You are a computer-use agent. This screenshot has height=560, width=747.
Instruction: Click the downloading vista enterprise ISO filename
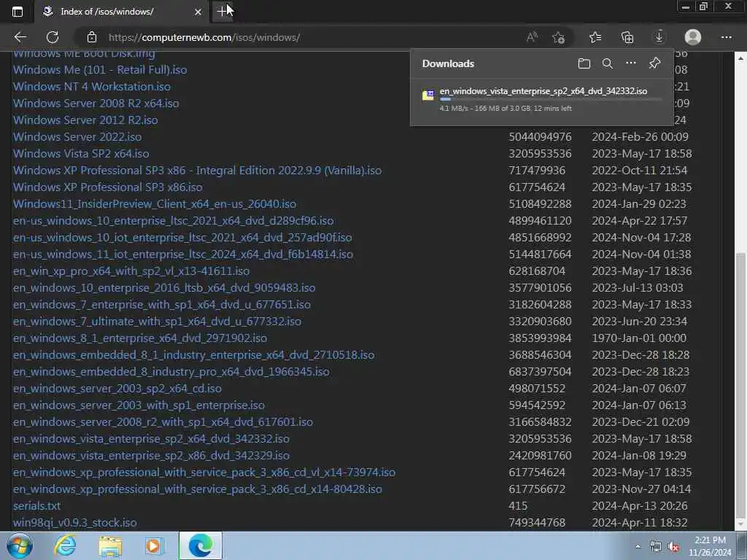click(543, 91)
